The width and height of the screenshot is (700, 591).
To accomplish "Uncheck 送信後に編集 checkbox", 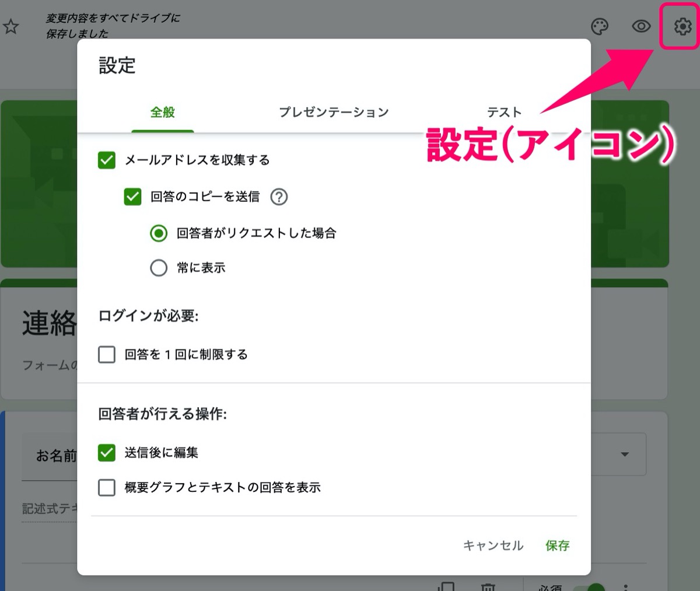I will click(x=107, y=452).
